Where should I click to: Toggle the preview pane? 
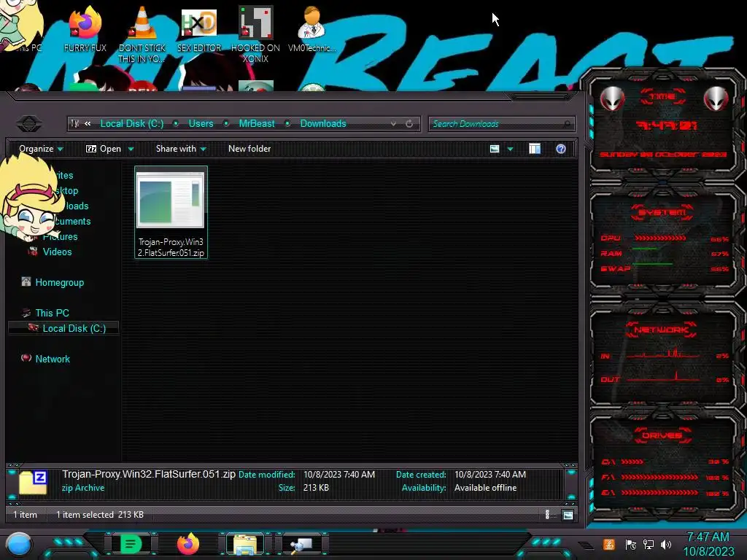tap(535, 149)
